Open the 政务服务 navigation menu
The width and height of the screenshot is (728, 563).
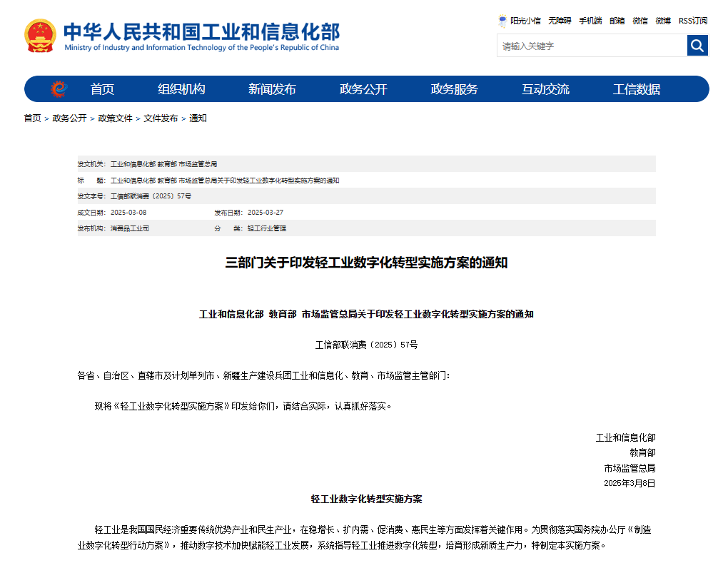coord(454,88)
